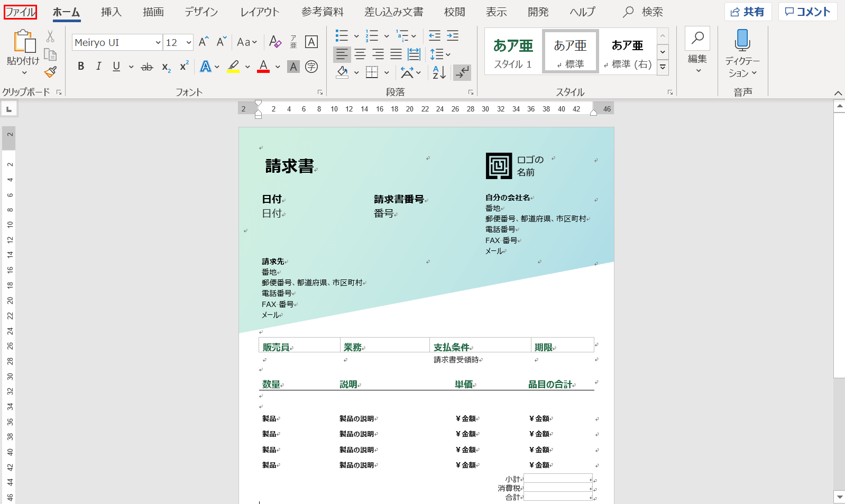Click the 共有 share button
The width and height of the screenshot is (845, 504).
(x=748, y=12)
